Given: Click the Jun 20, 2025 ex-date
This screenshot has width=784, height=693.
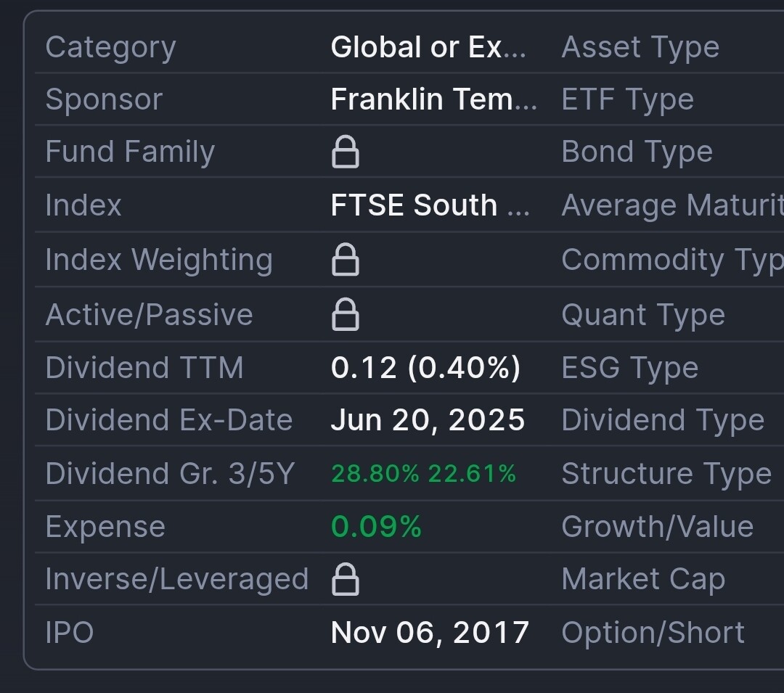Looking at the screenshot, I should coord(428,420).
